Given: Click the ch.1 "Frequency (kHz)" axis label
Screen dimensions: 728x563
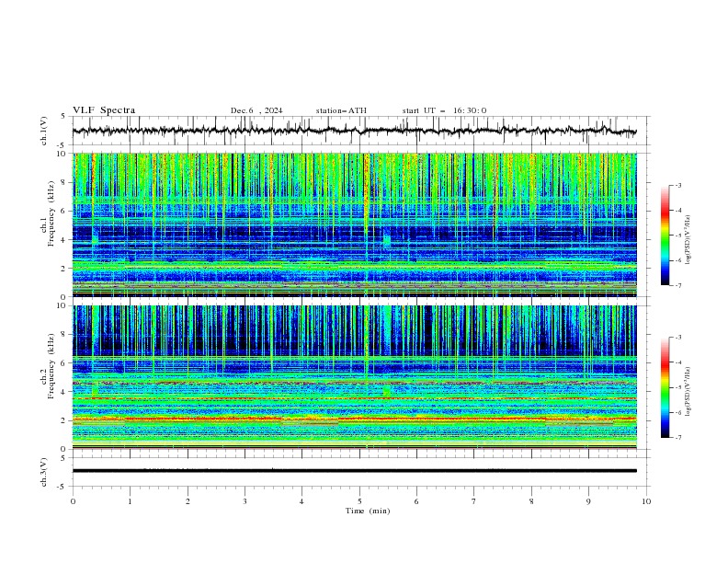Looking at the screenshot, I should [51, 213].
